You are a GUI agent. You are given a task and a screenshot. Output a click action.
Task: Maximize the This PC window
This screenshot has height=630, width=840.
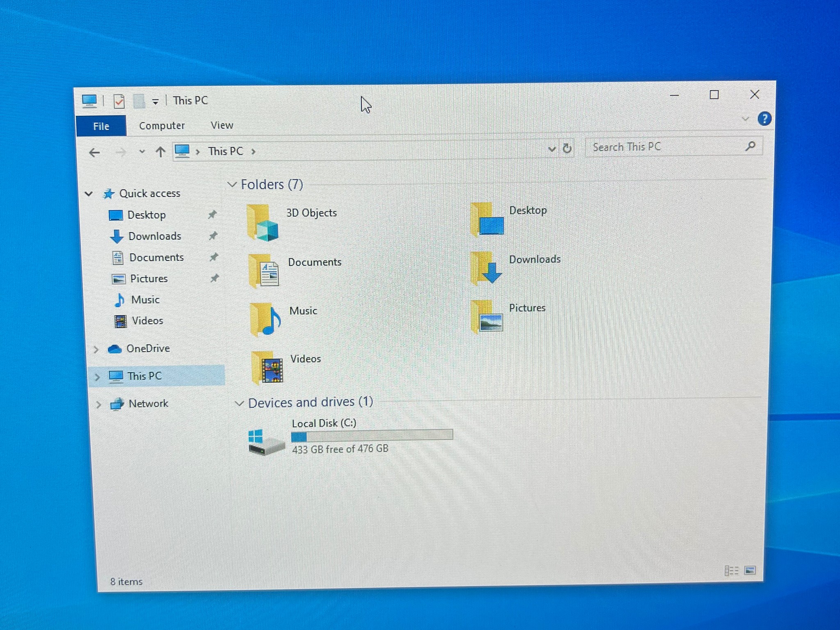click(x=714, y=95)
